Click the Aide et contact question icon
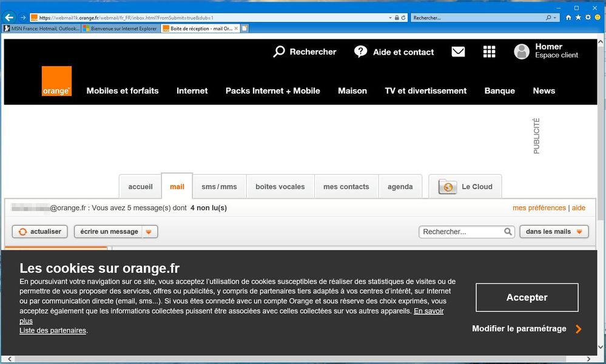This screenshot has height=364, width=606. point(361,52)
